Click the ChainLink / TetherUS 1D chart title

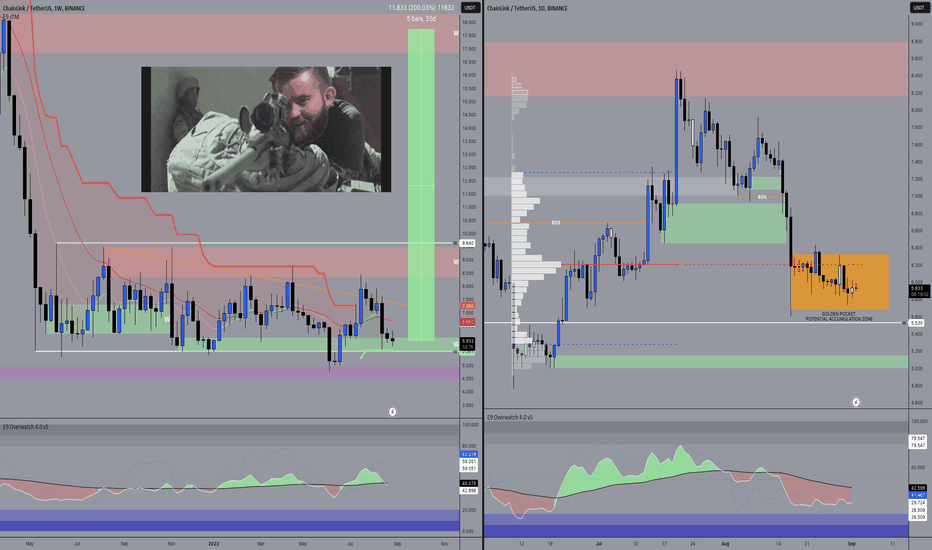[527, 8]
